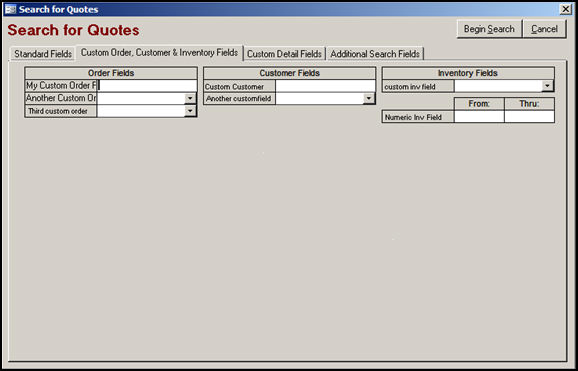Click the Numeric Inv Field From input
This screenshot has width=578, height=371.
479,117
